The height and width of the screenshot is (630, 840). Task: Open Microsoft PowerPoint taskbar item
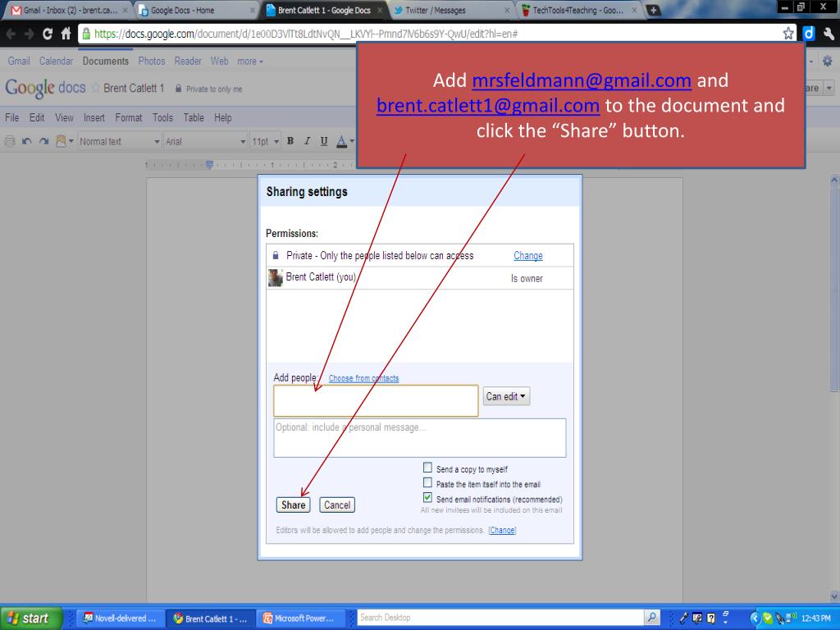(299, 619)
